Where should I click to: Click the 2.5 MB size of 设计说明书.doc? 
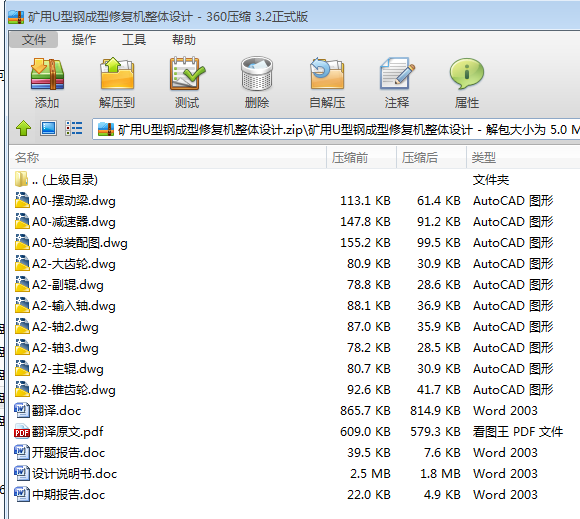point(370,473)
